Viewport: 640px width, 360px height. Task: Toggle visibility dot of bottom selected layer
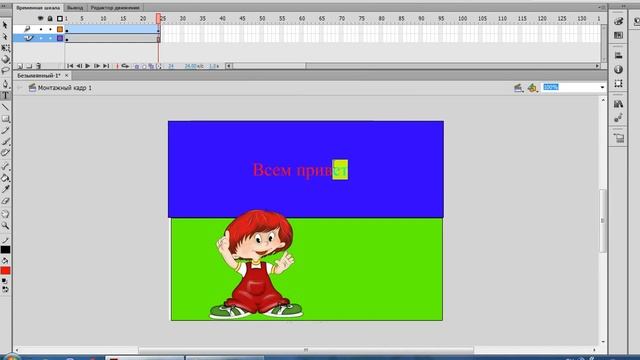(41, 38)
